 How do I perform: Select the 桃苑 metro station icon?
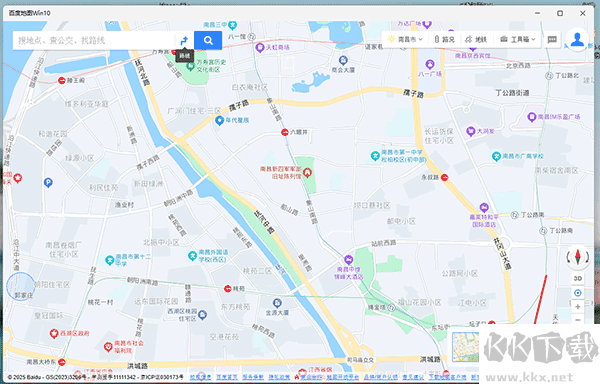tap(227, 289)
